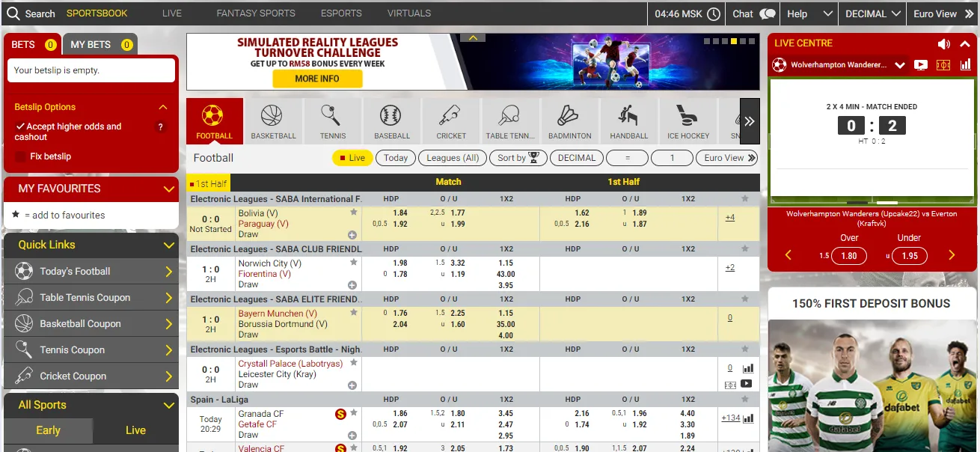The image size is (980, 452).
Task: Select the Handball sport icon
Action: click(x=628, y=120)
